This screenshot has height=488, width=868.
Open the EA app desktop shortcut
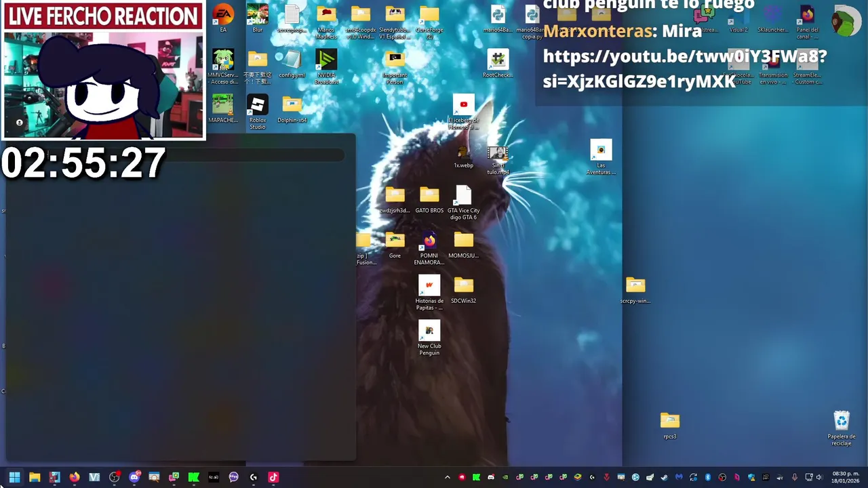(x=223, y=18)
